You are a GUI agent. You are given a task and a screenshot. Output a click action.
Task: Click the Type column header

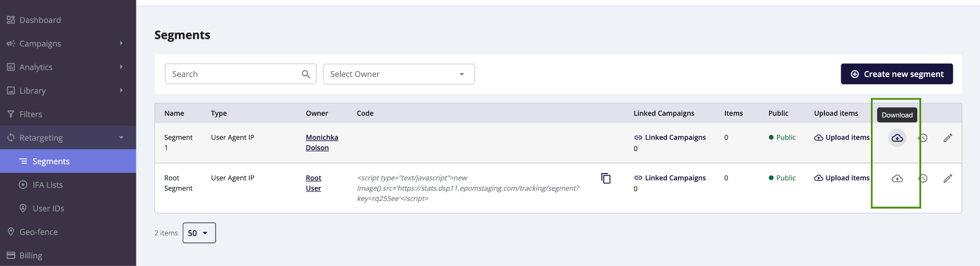point(219,113)
